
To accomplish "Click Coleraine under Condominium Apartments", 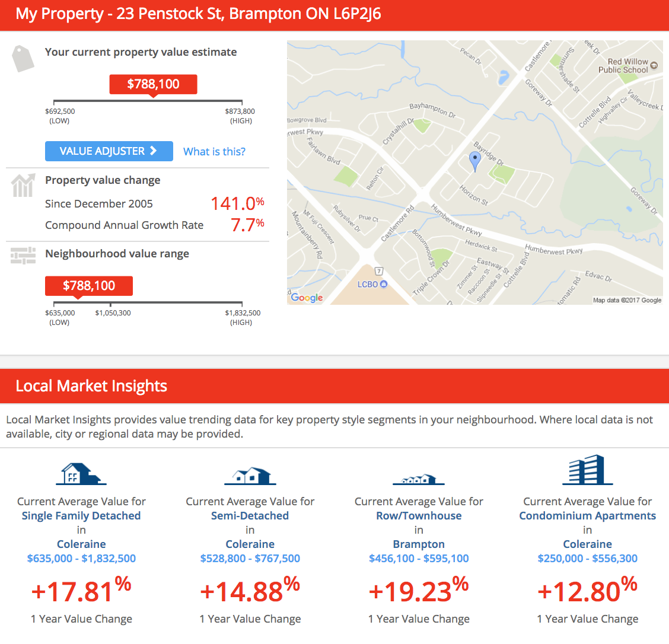I will click(x=588, y=544).
